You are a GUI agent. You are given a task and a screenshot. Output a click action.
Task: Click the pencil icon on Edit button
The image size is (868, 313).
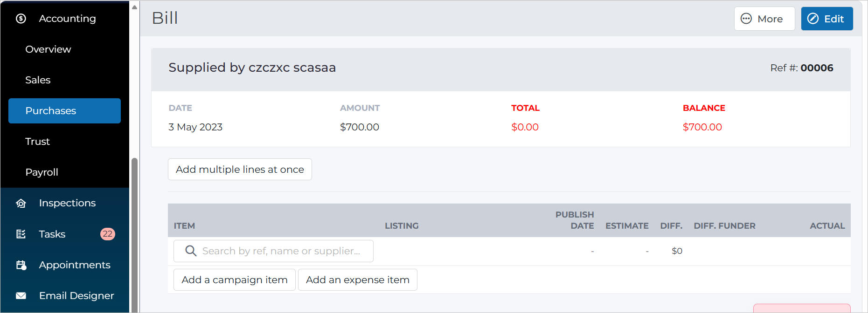tap(813, 19)
